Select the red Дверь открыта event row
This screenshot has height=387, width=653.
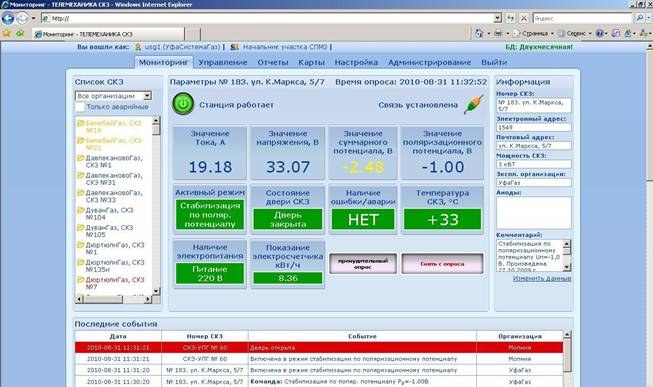pyautogui.click(x=319, y=347)
